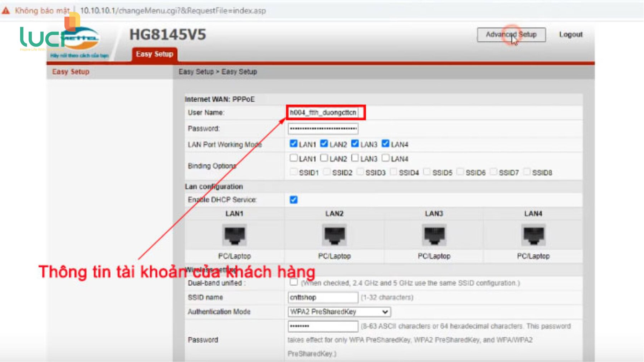The width and height of the screenshot is (644, 362).
Task: Open Easy Setup in the left sidebar
Action: tap(71, 72)
